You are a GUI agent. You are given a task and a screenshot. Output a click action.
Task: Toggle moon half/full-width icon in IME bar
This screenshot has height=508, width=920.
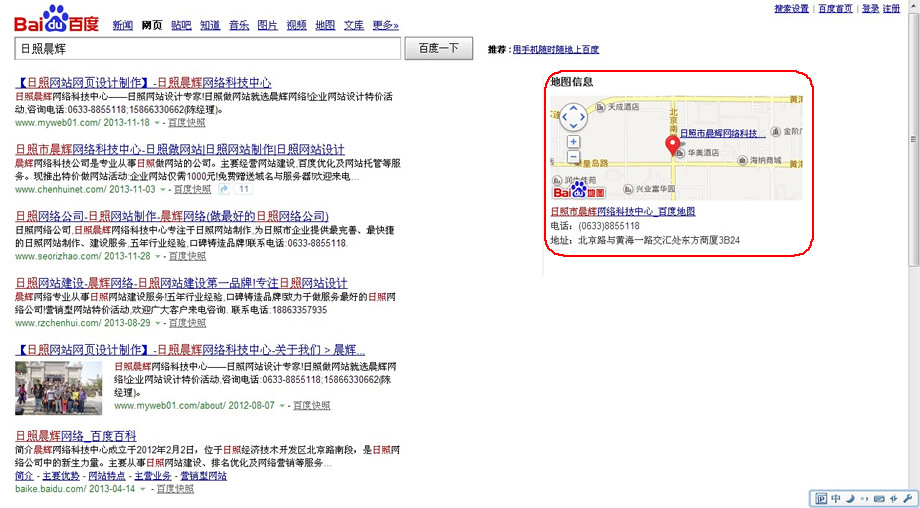(x=850, y=499)
